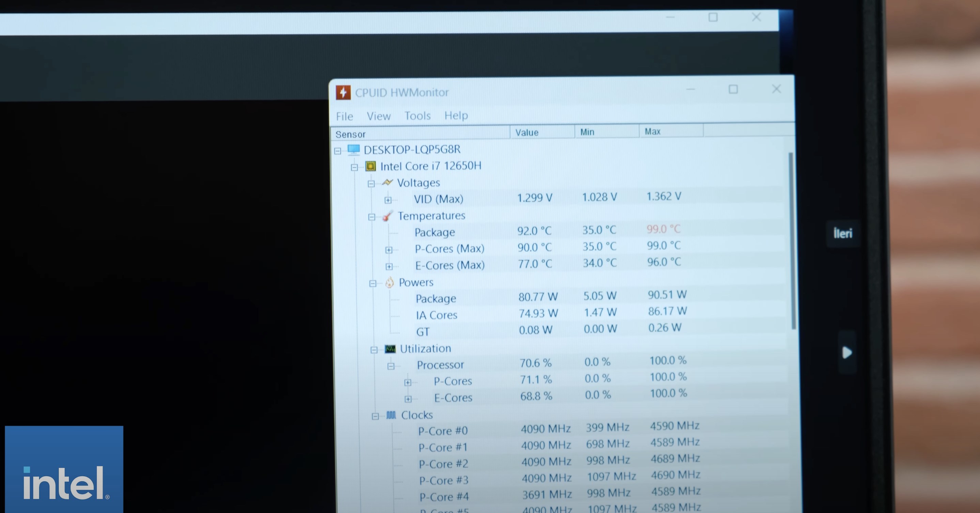Image resolution: width=980 pixels, height=513 pixels.
Task: Select the Powers row label
Action: pos(416,282)
